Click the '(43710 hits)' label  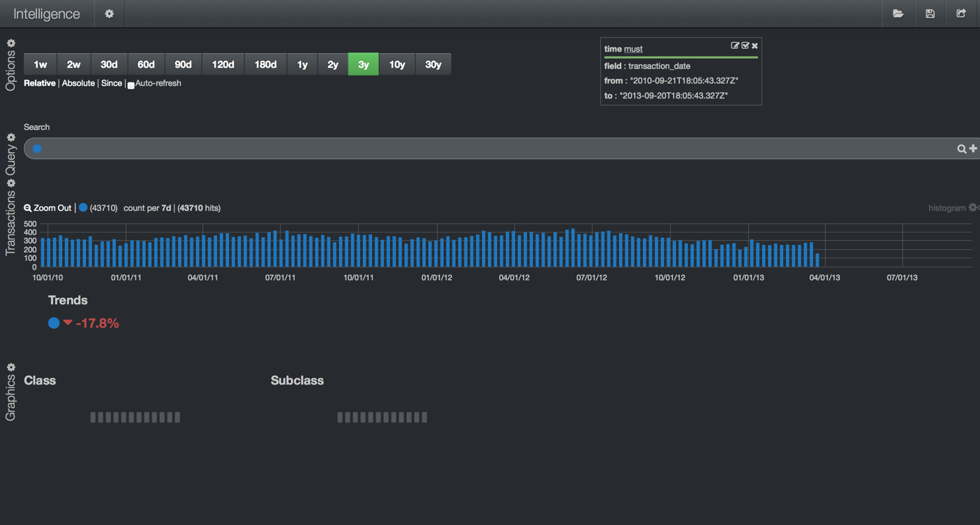pyautogui.click(x=199, y=208)
